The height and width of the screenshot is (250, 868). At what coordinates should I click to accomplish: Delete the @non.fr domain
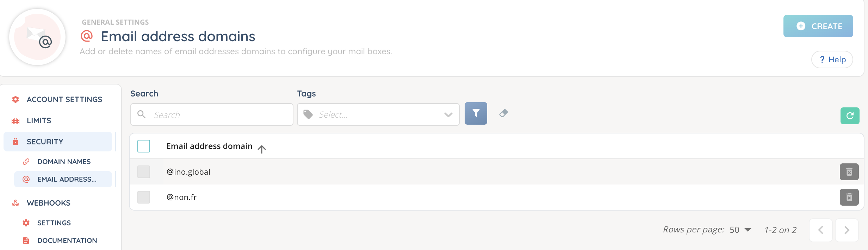tap(849, 197)
